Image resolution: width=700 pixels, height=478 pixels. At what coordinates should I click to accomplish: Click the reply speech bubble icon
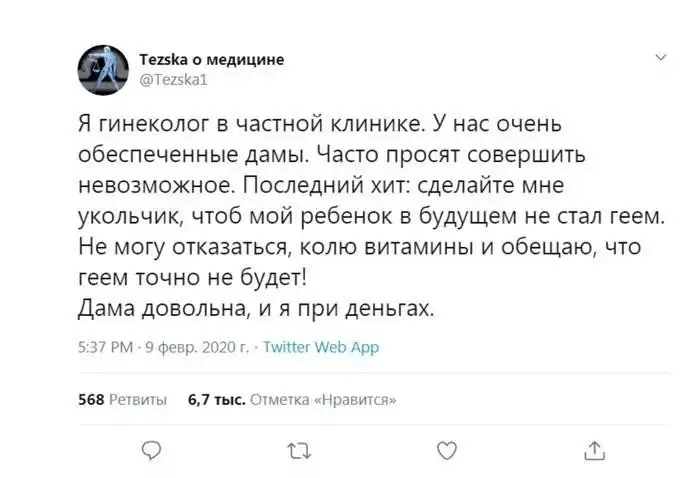click(149, 450)
